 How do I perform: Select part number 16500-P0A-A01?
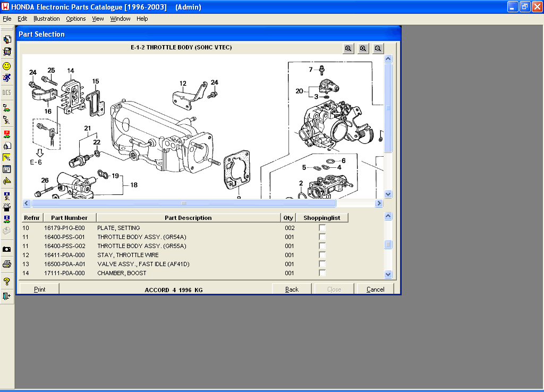[64, 264]
